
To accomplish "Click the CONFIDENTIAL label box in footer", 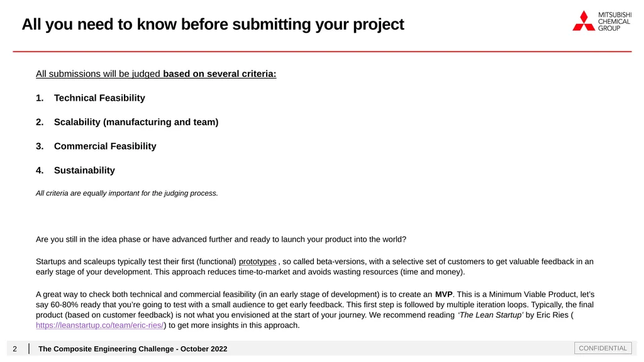I will 602,348.
